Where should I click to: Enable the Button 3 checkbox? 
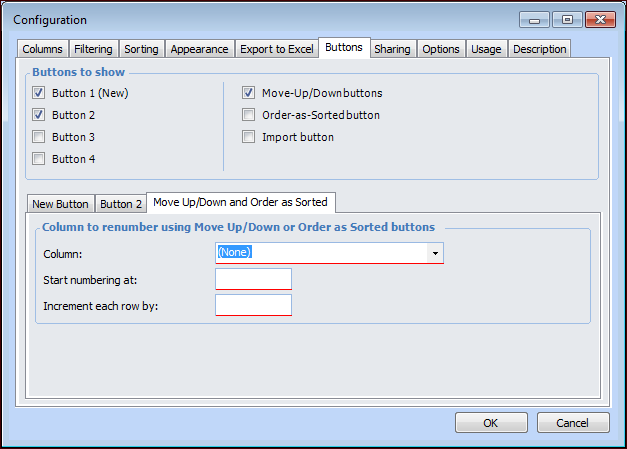coord(39,137)
